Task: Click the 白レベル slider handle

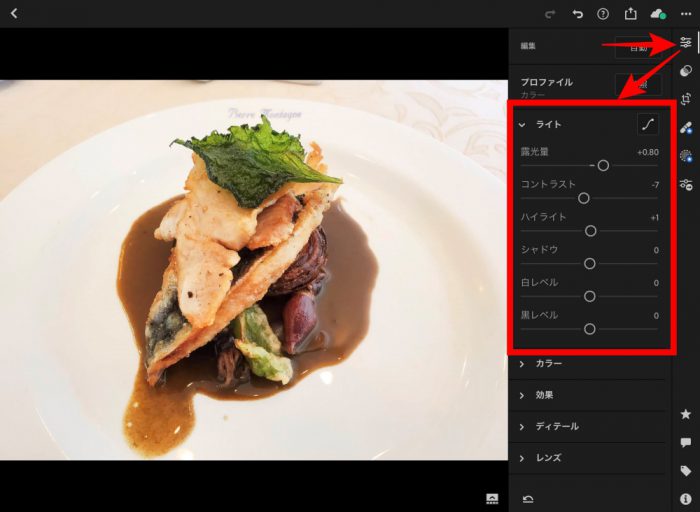Action: click(589, 296)
